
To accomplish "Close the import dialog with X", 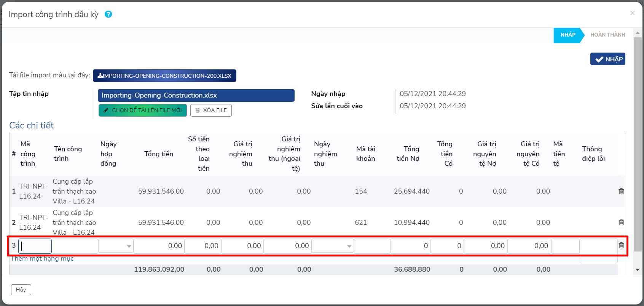I will (633, 13).
